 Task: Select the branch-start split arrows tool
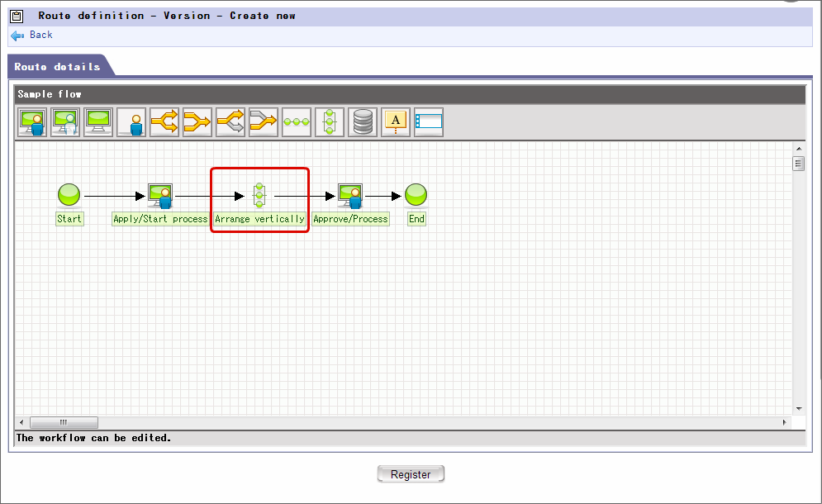pos(164,122)
